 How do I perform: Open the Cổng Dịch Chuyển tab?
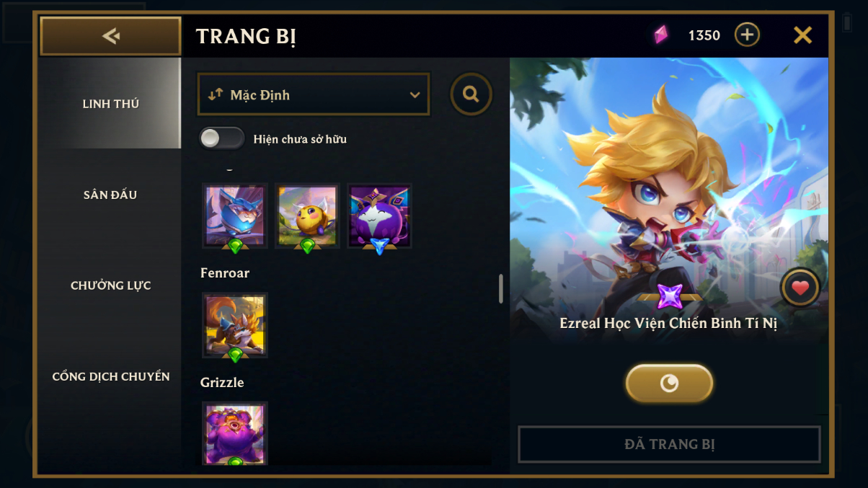coord(110,376)
